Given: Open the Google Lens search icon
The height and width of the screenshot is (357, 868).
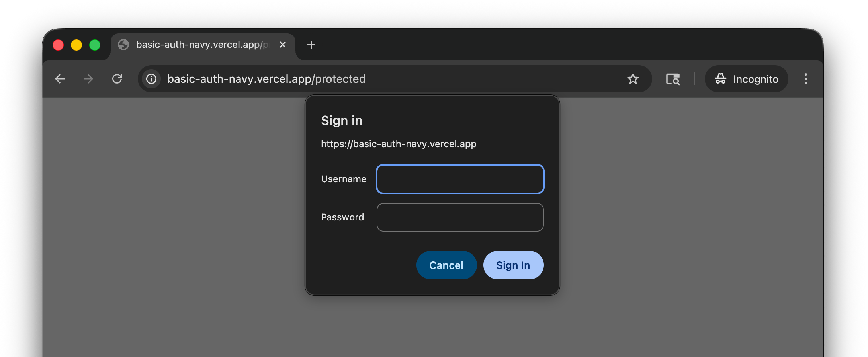Looking at the screenshot, I should pos(673,79).
